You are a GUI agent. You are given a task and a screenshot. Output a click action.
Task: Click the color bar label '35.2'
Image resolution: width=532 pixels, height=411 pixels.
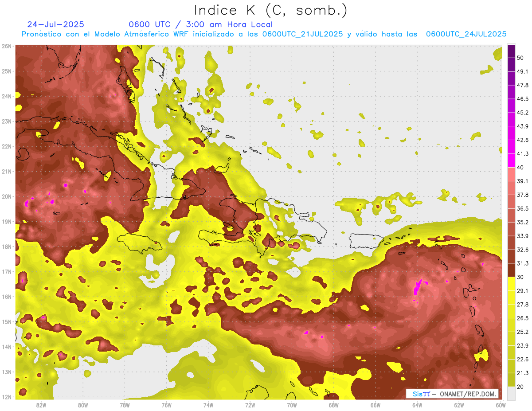[523, 222]
